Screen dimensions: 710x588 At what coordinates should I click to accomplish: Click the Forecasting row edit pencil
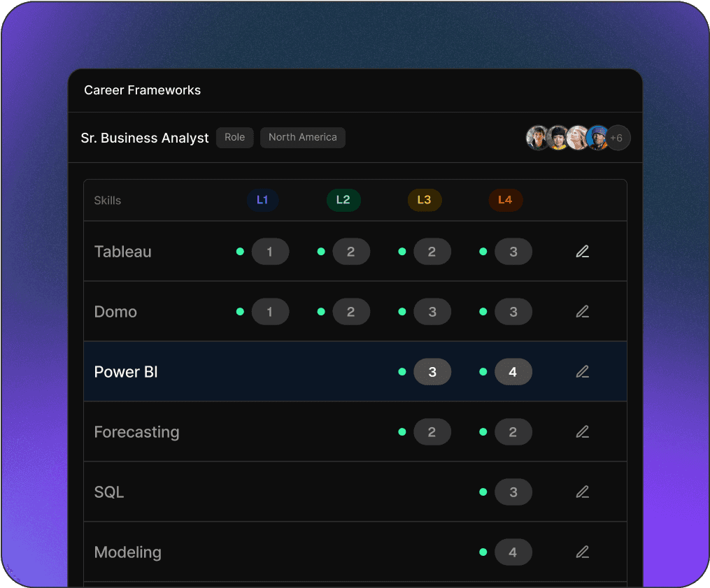click(582, 432)
